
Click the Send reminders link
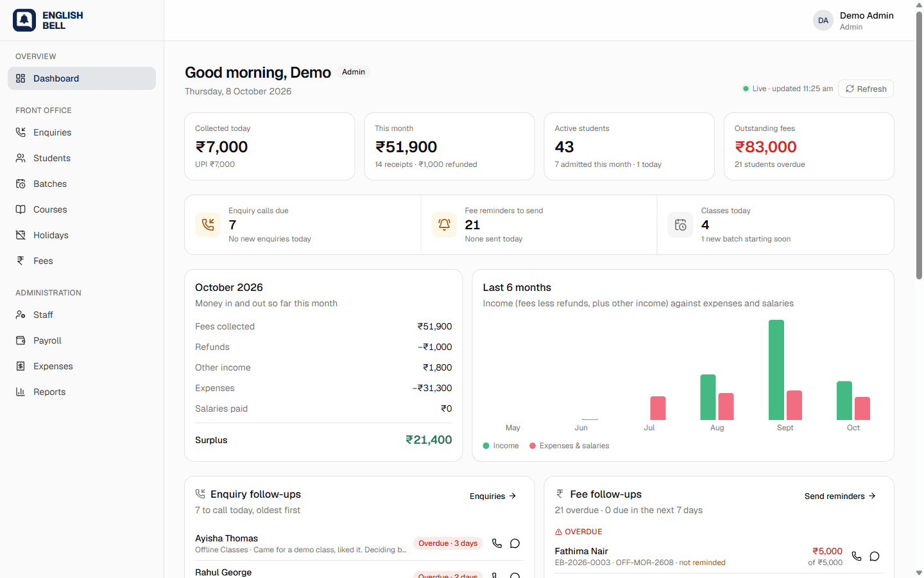840,496
